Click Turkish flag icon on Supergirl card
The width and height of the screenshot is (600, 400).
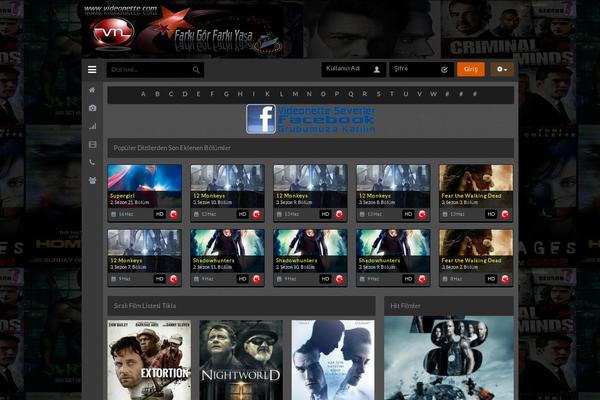[174, 214]
